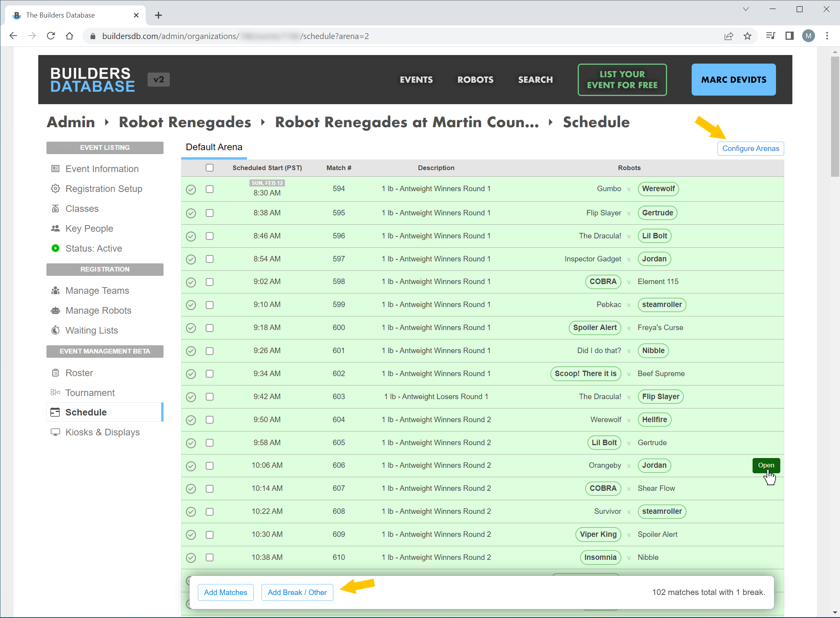Viewport: 840px width, 618px height.
Task: Click the green Status Active icon
Action: (55, 248)
